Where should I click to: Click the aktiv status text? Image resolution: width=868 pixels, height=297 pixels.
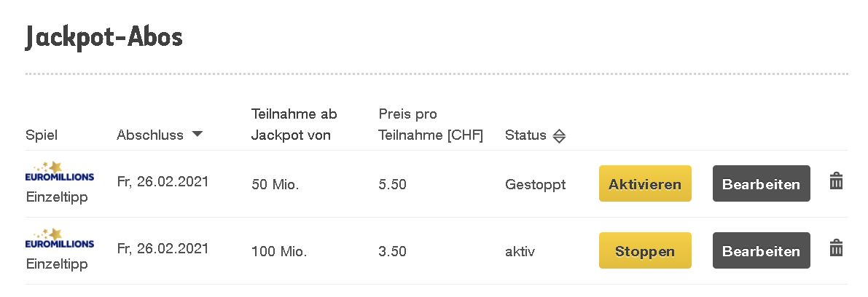(520, 252)
